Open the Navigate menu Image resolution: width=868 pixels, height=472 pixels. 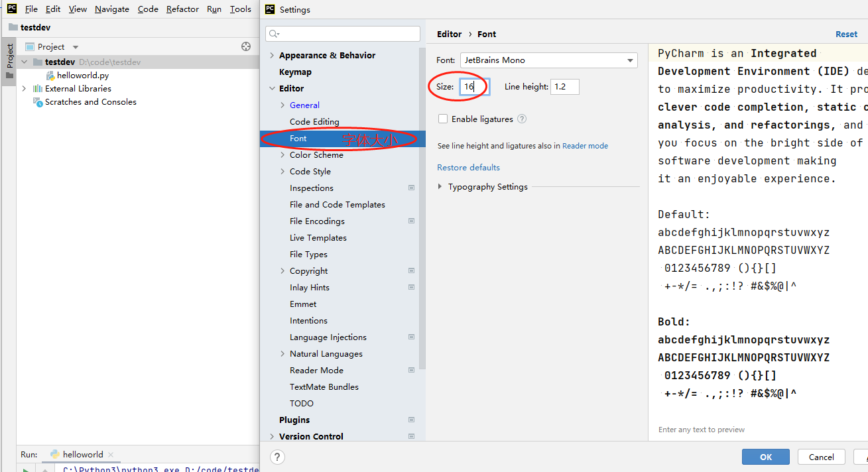(112, 9)
